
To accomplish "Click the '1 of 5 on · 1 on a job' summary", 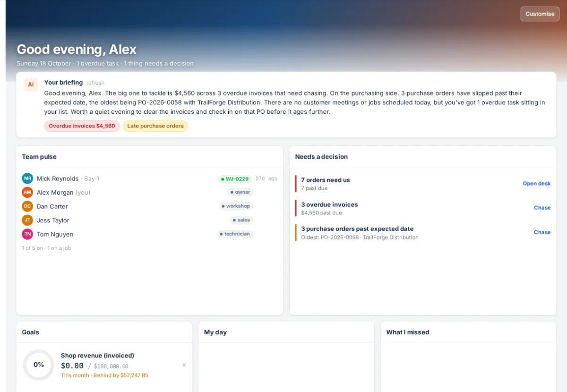I will coord(46,248).
